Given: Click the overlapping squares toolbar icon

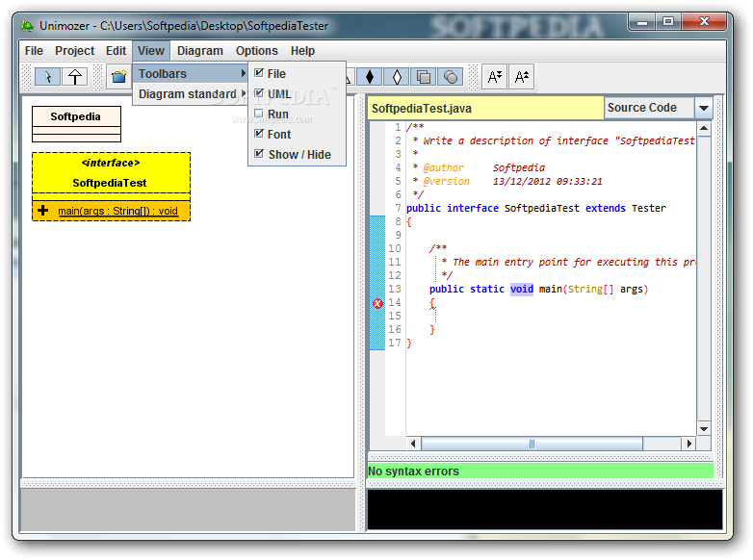Looking at the screenshot, I should 424,77.
